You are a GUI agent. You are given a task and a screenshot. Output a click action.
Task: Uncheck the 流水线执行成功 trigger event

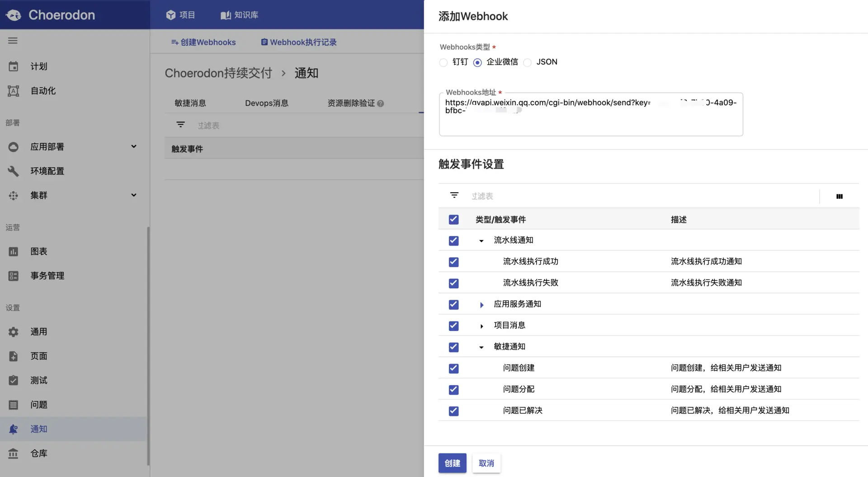point(453,261)
